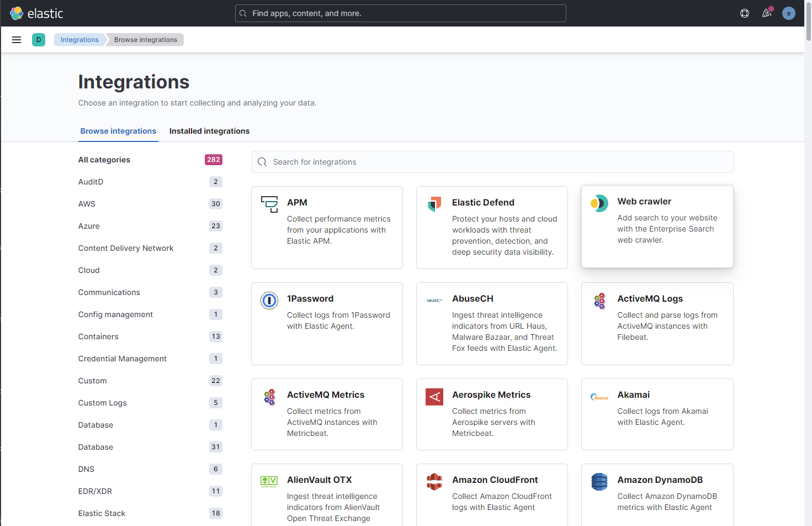
Task: Filter by the AuditD category
Action: (x=150, y=182)
